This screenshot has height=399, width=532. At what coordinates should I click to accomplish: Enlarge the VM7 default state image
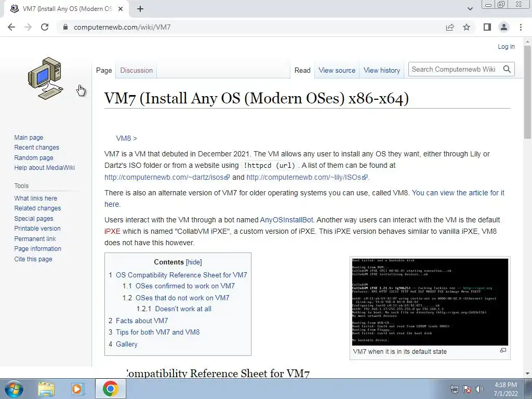(x=503, y=350)
